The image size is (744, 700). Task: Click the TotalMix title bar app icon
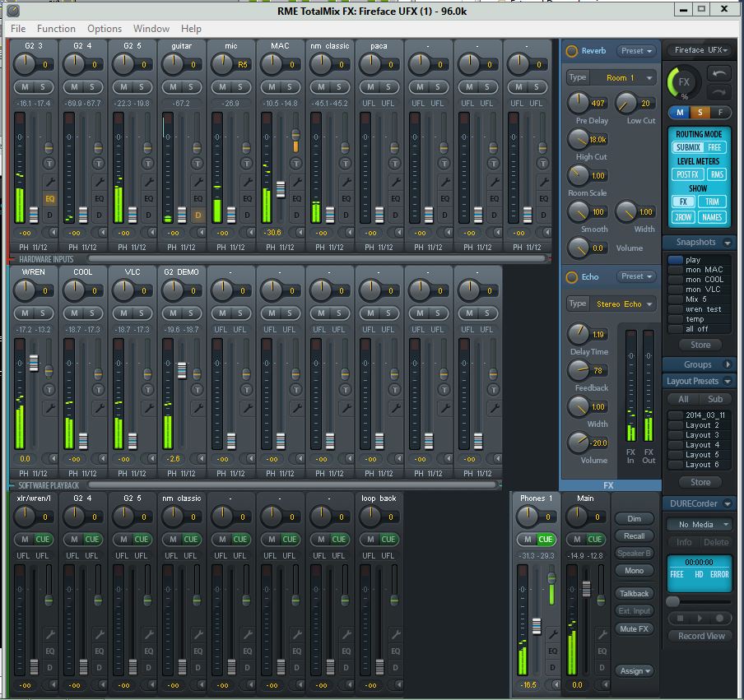pos(13,11)
